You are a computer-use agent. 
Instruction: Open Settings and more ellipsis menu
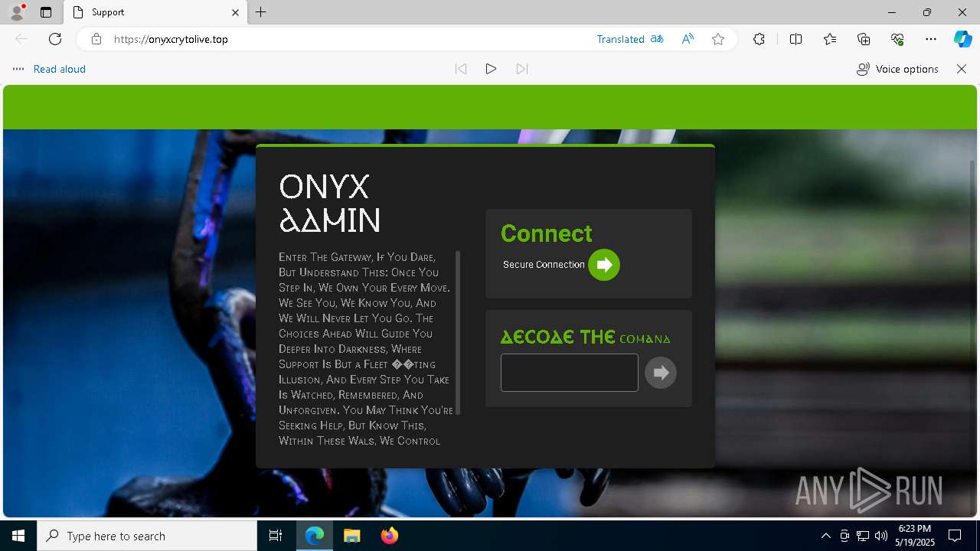tap(931, 39)
